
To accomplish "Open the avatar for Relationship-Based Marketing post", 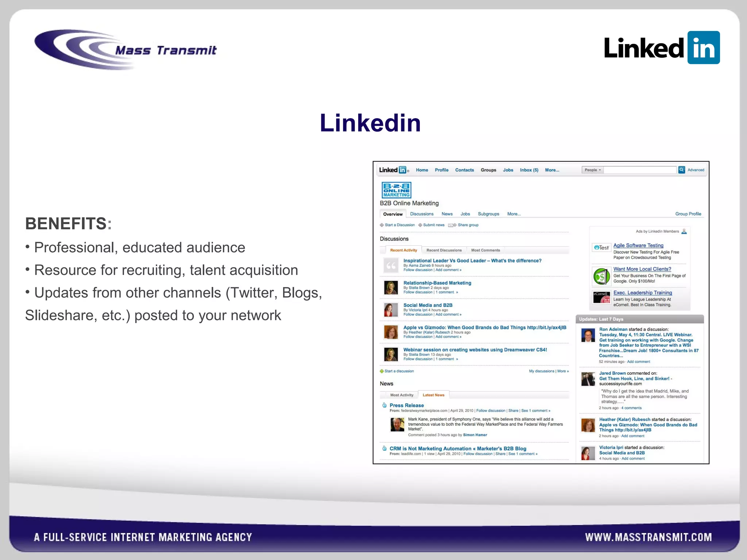I will pyautogui.click(x=391, y=288).
